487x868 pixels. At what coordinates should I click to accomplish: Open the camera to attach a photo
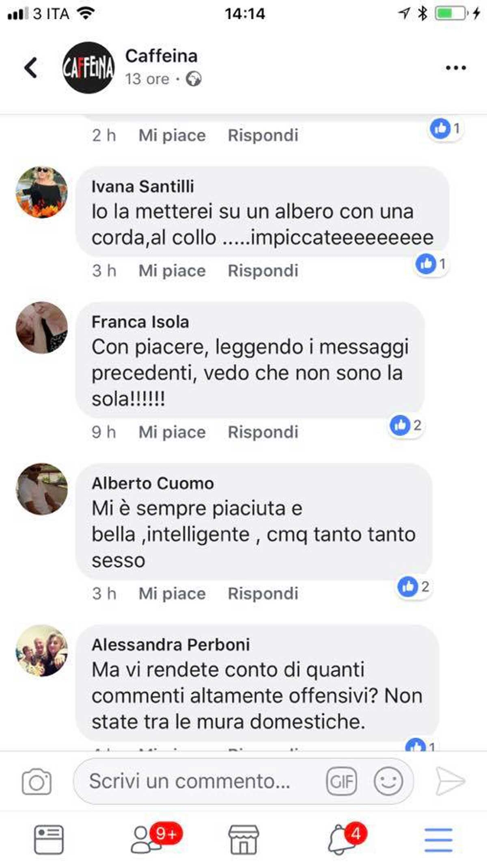click(x=37, y=781)
